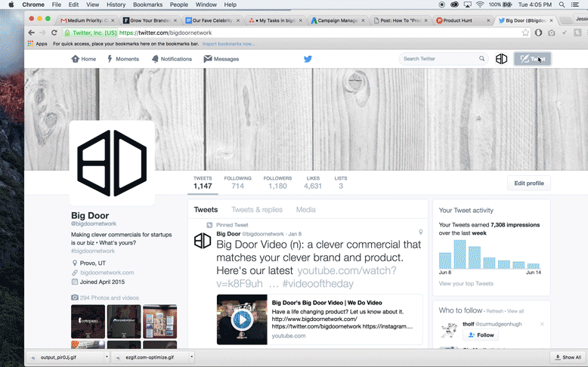Click Show All downloads

pyautogui.click(x=568, y=357)
